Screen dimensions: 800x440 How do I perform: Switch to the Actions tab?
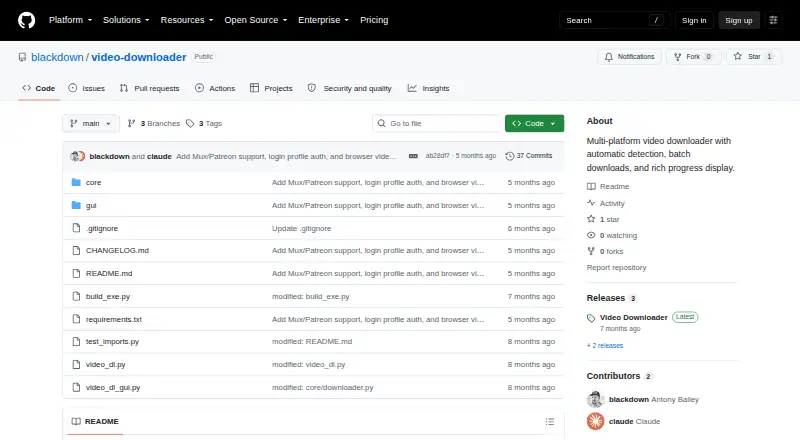coord(215,88)
